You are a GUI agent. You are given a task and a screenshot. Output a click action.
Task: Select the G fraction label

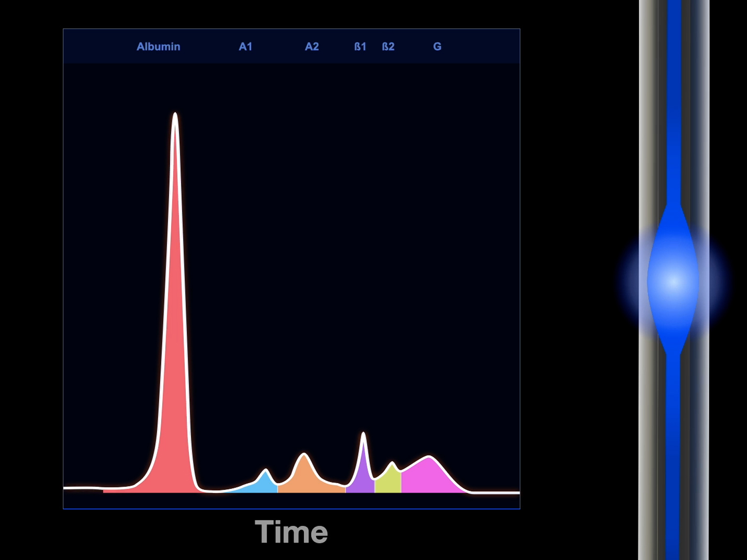[437, 46]
